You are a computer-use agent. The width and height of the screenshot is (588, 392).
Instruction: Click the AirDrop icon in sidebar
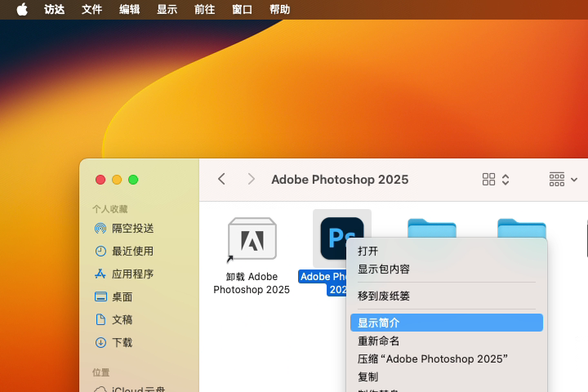(x=100, y=228)
